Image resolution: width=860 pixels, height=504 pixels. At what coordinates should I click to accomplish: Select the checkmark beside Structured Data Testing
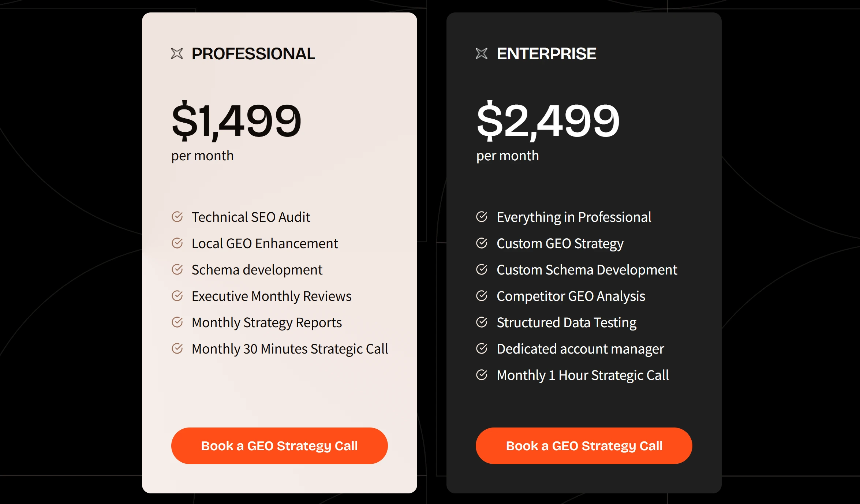coord(482,322)
